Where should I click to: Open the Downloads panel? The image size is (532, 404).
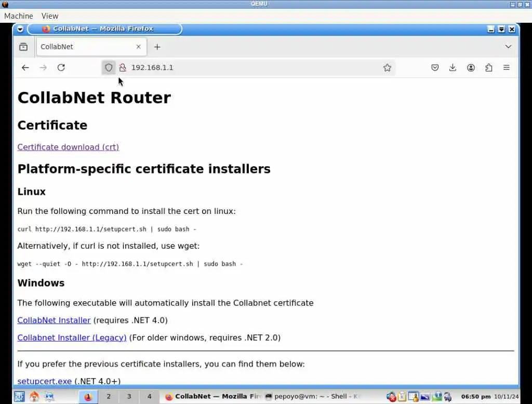pos(453,68)
